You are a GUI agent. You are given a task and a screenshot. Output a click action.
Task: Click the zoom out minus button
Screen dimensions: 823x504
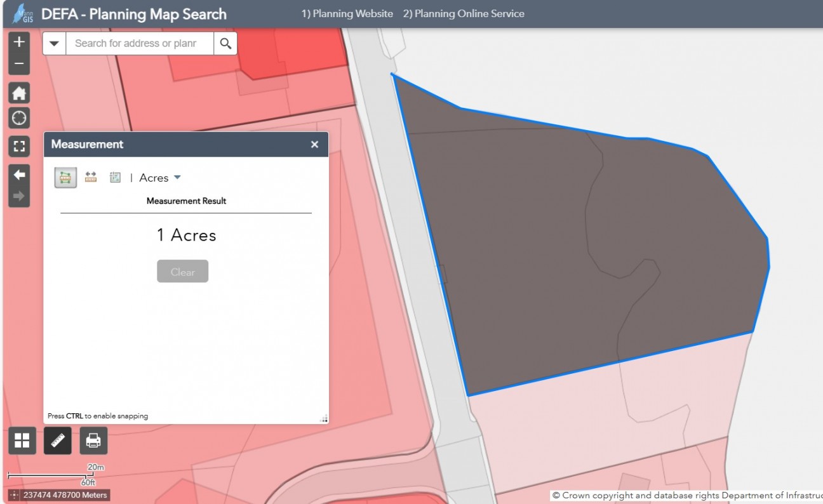tap(19, 63)
